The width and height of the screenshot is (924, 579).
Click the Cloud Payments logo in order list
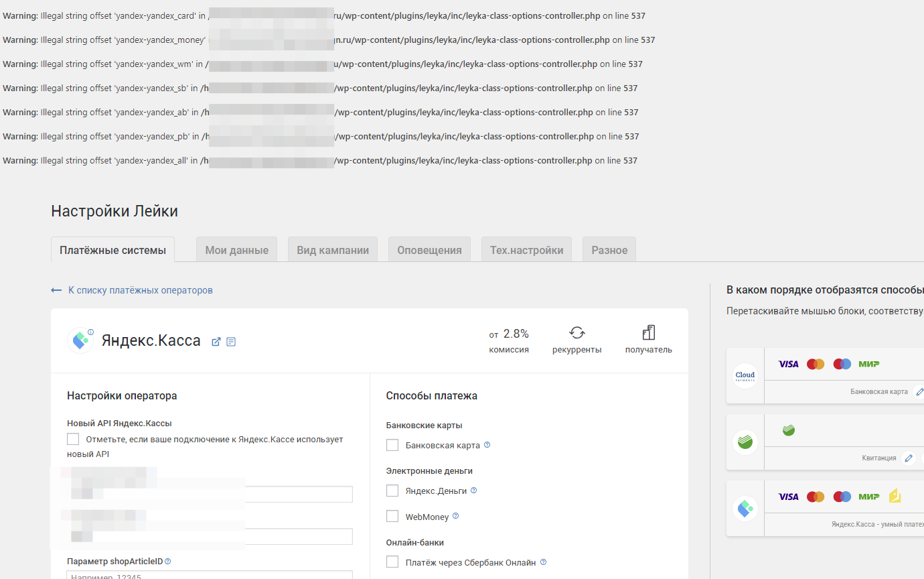[x=745, y=375]
